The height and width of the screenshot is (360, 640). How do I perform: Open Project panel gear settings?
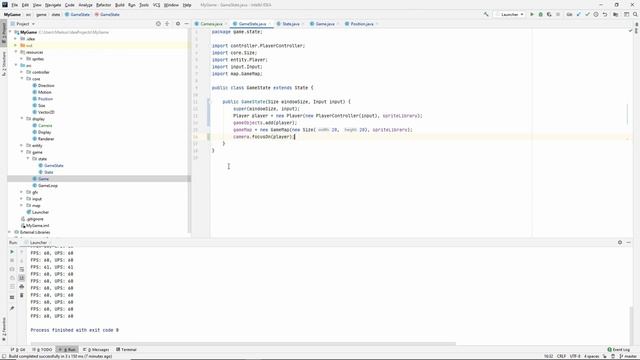pyautogui.click(x=178, y=24)
